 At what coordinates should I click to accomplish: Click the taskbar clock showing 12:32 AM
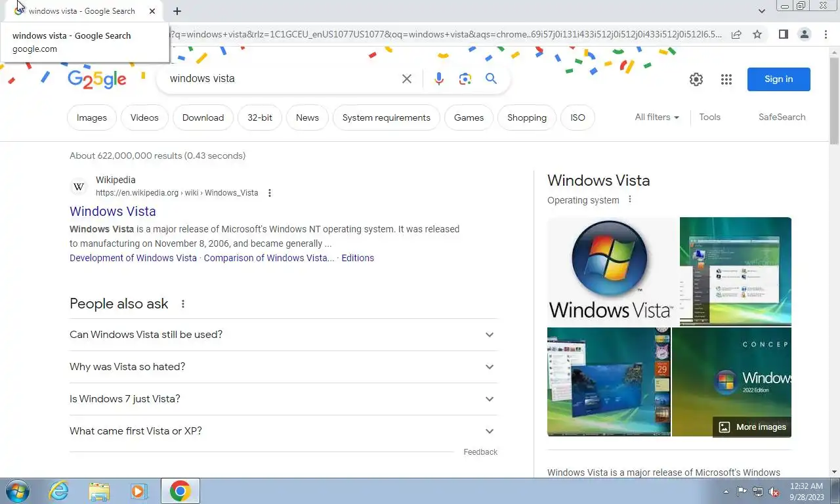coord(807,492)
